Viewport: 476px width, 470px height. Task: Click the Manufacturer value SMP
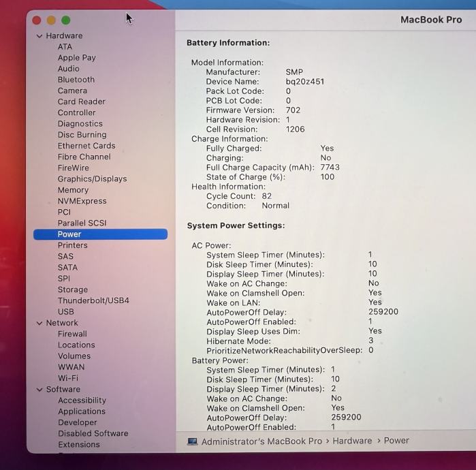point(294,72)
